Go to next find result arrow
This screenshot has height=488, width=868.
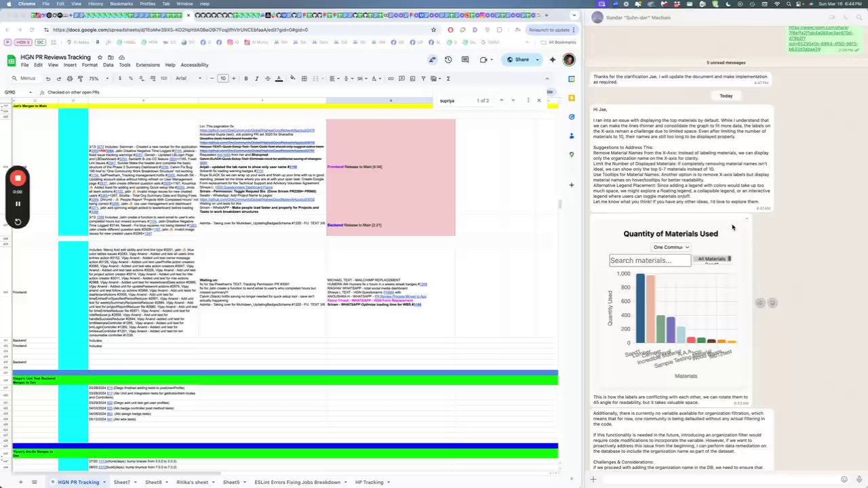tap(512, 100)
